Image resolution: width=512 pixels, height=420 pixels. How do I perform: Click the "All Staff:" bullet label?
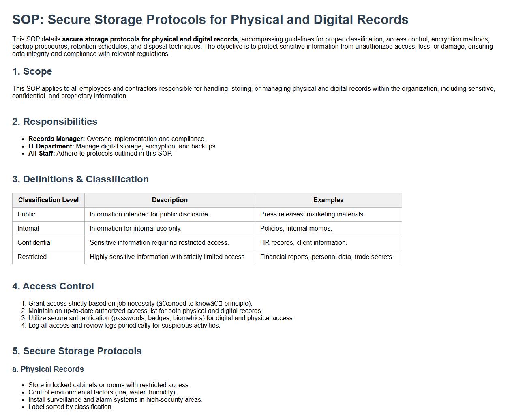tap(41, 154)
